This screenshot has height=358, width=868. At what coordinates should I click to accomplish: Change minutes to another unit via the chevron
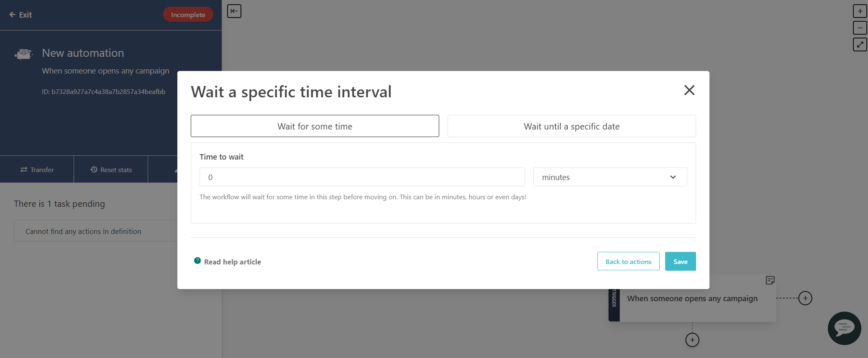click(673, 177)
